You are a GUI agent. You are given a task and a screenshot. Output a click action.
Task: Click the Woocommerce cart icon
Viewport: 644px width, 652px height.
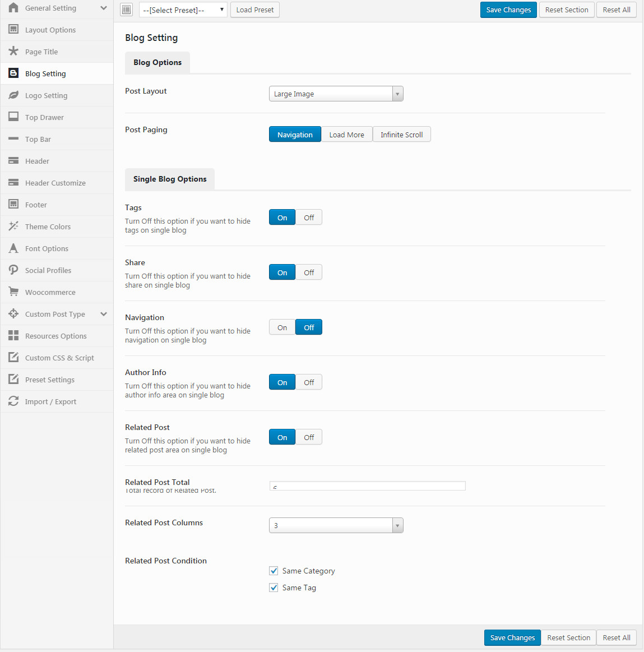pyautogui.click(x=13, y=292)
